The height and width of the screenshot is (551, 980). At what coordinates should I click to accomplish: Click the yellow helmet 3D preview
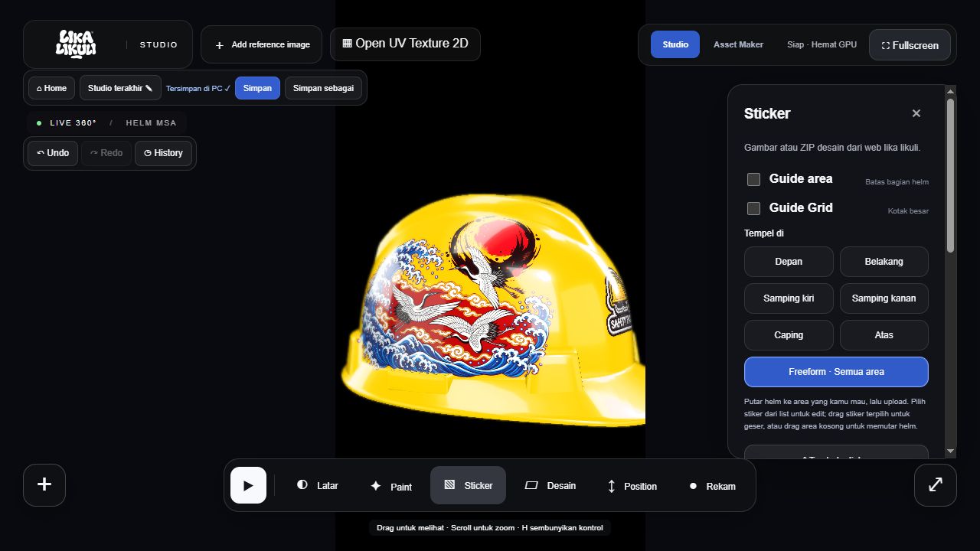(x=493, y=311)
